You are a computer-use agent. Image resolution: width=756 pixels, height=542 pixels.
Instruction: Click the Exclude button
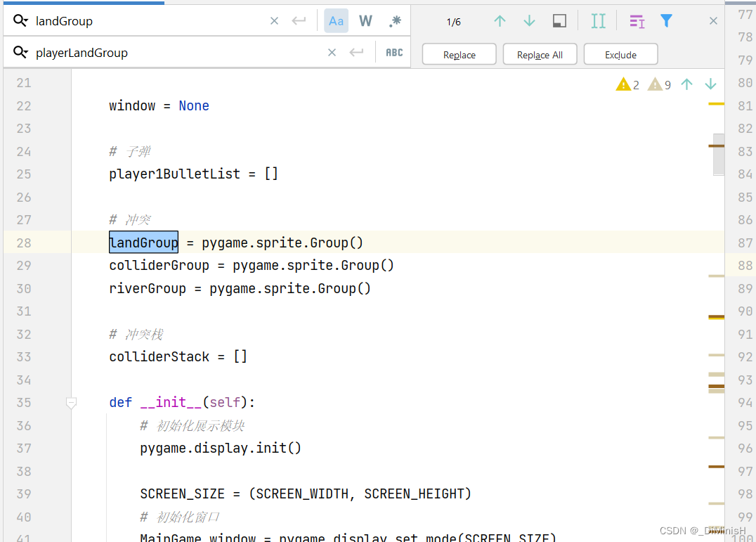[x=620, y=55]
